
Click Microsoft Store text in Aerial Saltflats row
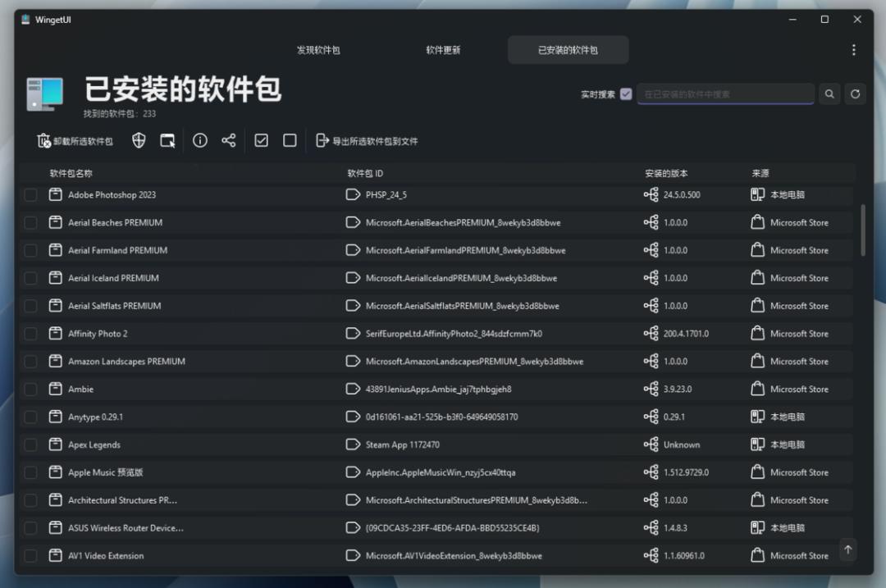(x=799, y=306)
